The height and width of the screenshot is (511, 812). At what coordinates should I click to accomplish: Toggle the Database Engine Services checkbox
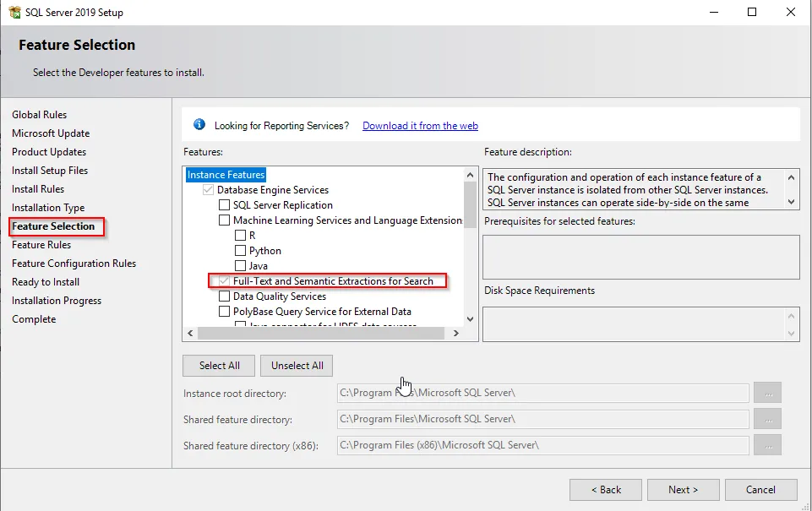click(x=208, y=190)
